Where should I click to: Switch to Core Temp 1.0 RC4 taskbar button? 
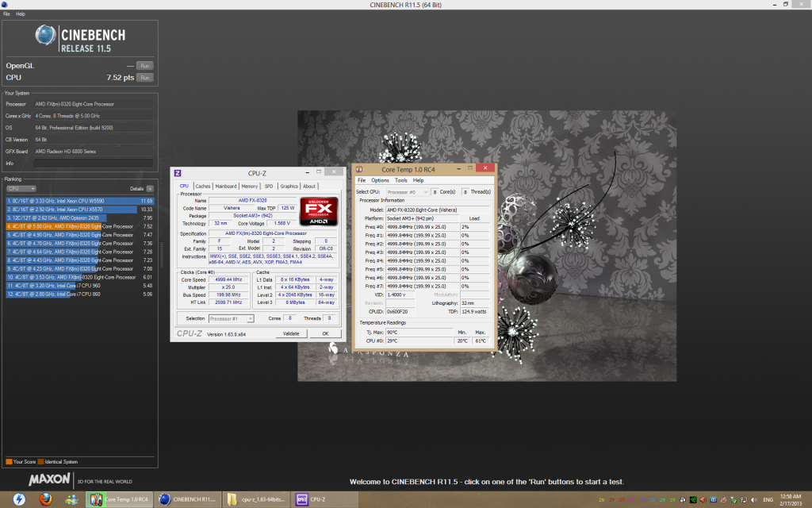click(119, 499)
